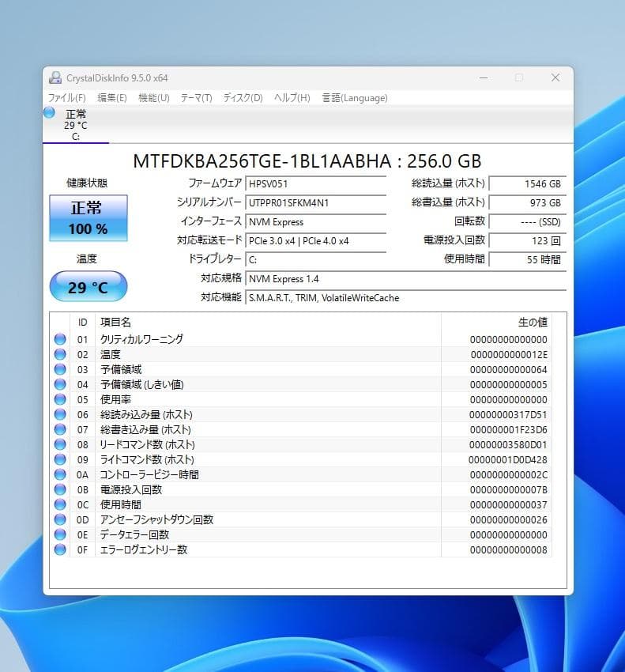Image resolution: width=625 pixels, height=672 pixels.
Task: Select the 予備領域 (しきい値) attribute name
Action: click(x=141, y=384)
